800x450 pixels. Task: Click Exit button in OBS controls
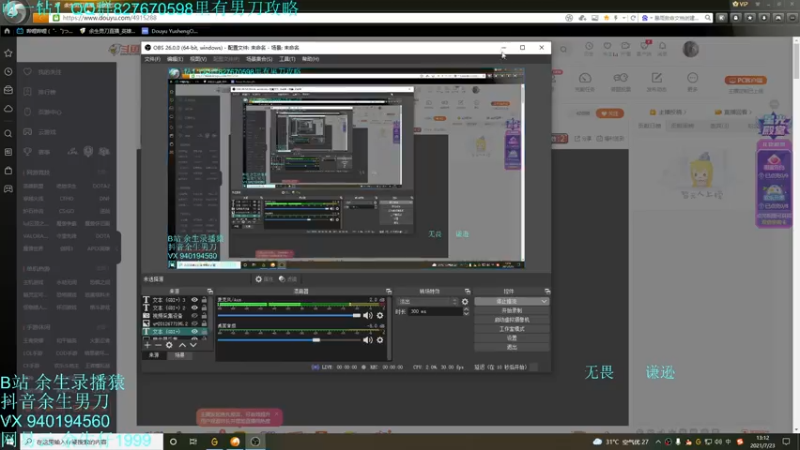(x=512, y=347)
